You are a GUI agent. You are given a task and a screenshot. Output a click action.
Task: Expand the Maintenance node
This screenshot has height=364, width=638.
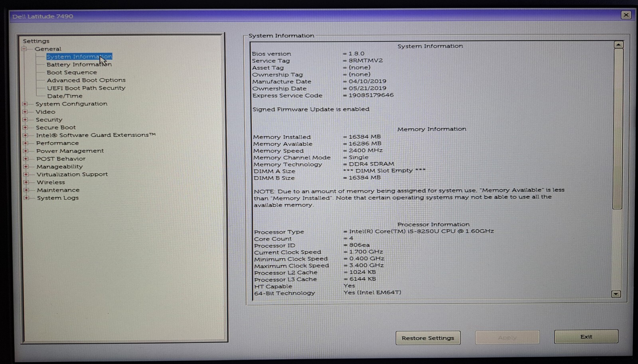tap(26, 190)
